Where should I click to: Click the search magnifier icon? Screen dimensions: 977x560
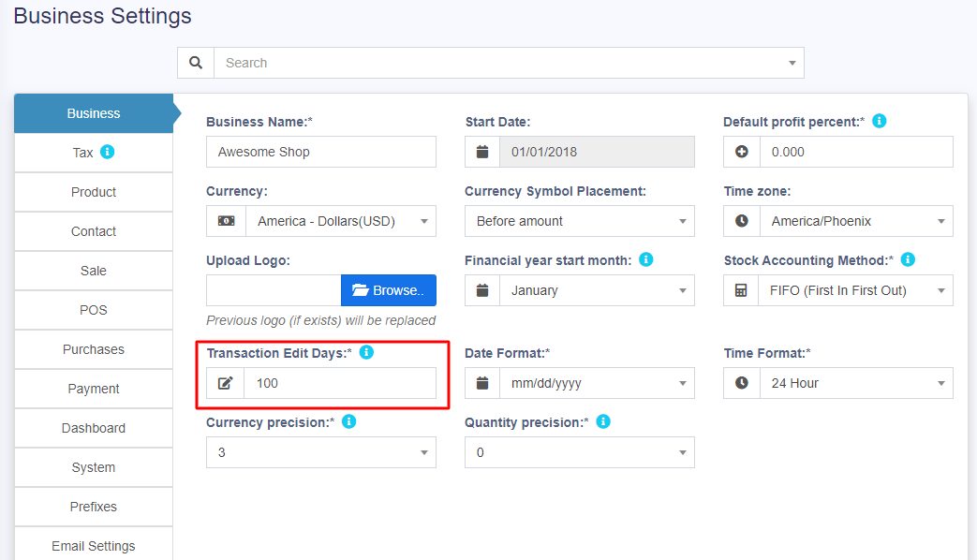196,63
